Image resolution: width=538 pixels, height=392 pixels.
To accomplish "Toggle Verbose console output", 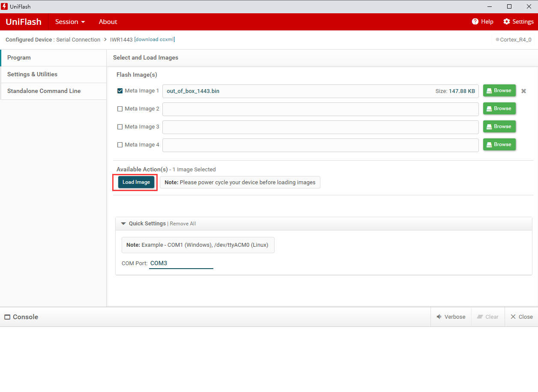I will (x=451, y=317).
